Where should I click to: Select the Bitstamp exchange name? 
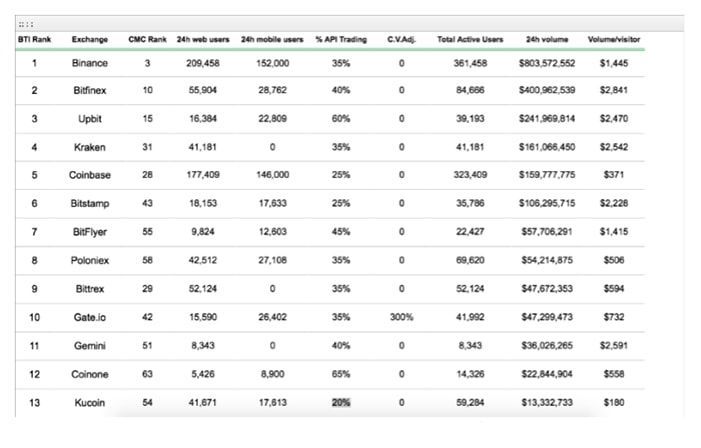(90, 203)
